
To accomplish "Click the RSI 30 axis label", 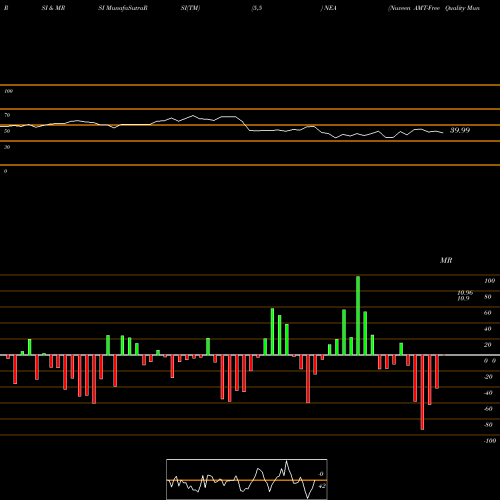I will 7,147.
